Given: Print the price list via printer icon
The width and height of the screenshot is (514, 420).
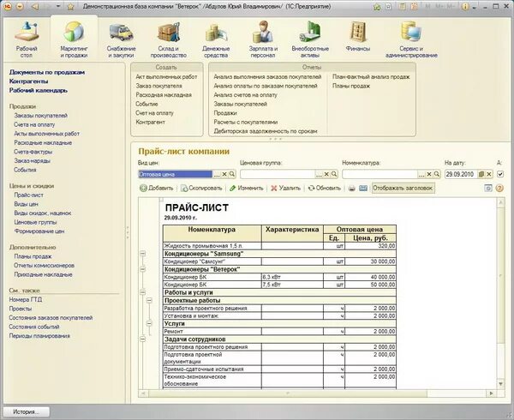Looking at the screenshot, I should pyautogui.click(x=352, y=189).
